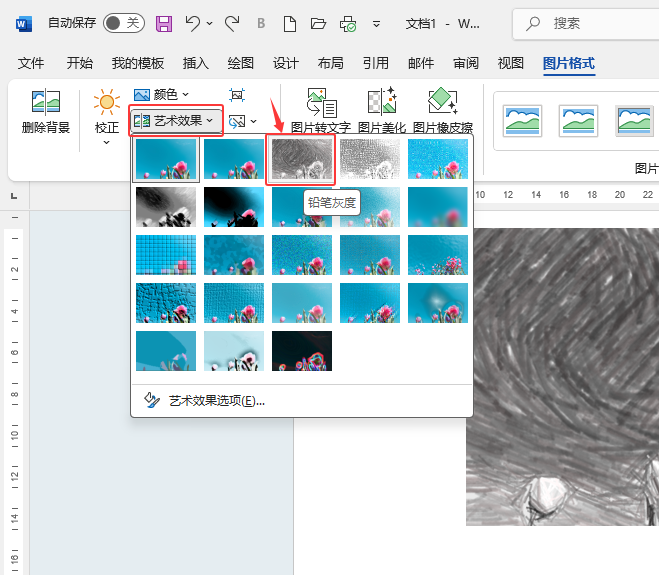Select the mosaic grid effect thumbnail
The image size is (659, 575).
pyautogui.click(x=166, y=255)
